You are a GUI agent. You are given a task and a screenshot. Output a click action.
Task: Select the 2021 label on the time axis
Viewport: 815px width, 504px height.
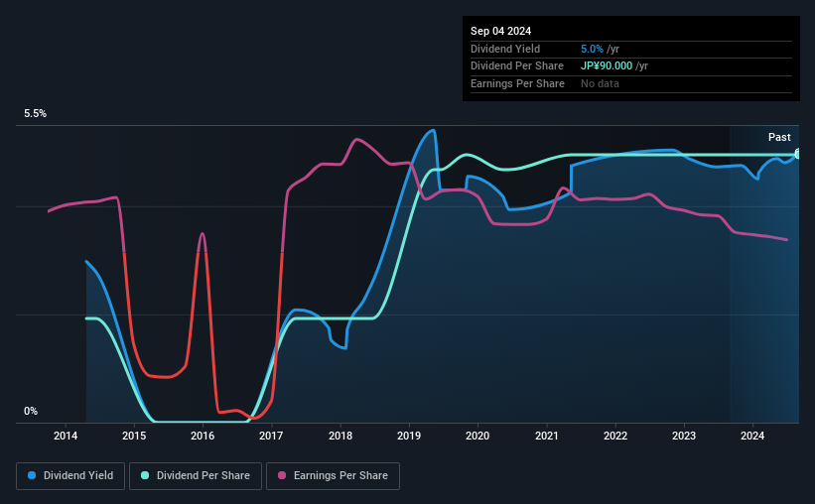tap(547, 436)
